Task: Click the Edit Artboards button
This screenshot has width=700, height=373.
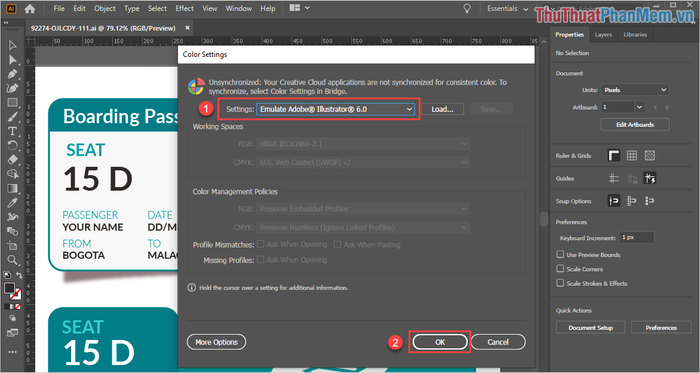Action: [x=635, y=124]
